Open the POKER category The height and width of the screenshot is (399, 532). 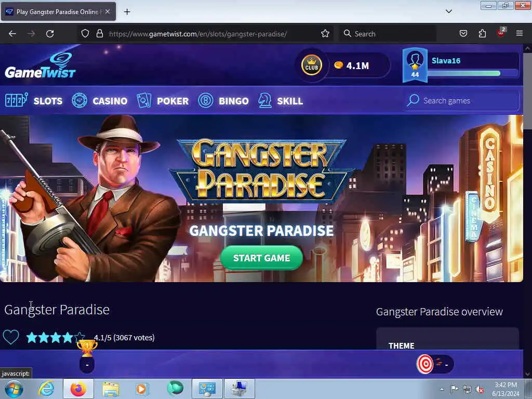click(x=172, y=101)
